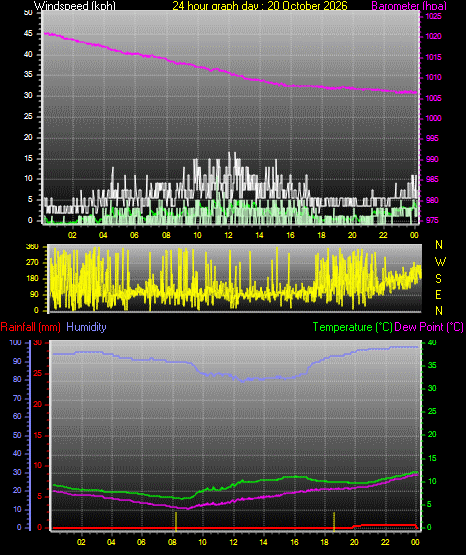Click the "990" barometer axis value

[432, 159]
